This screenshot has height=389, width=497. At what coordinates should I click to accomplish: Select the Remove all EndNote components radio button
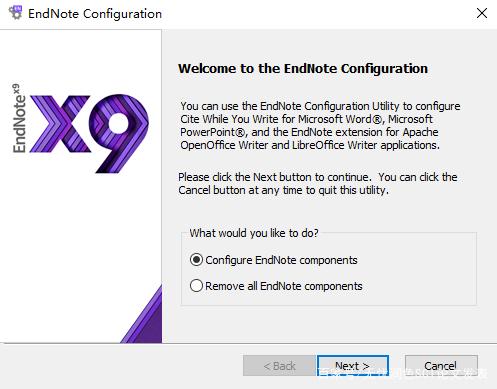[x=196, y=286]
